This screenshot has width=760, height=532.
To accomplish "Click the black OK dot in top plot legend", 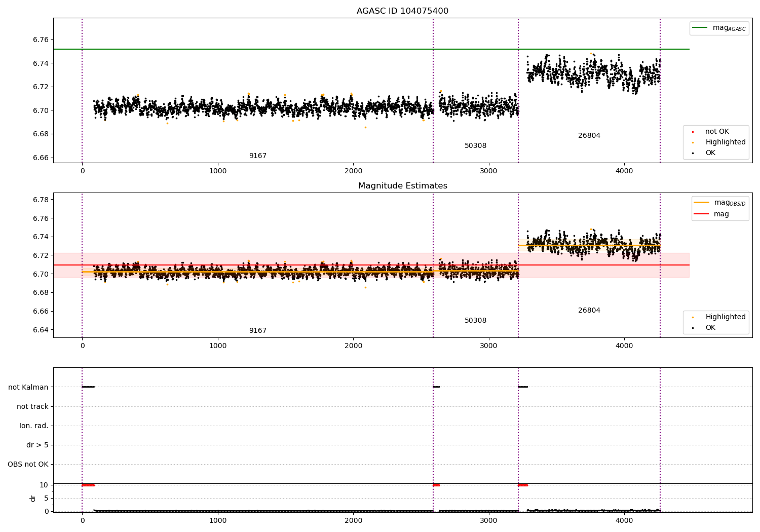I will [x=693, y=153].
